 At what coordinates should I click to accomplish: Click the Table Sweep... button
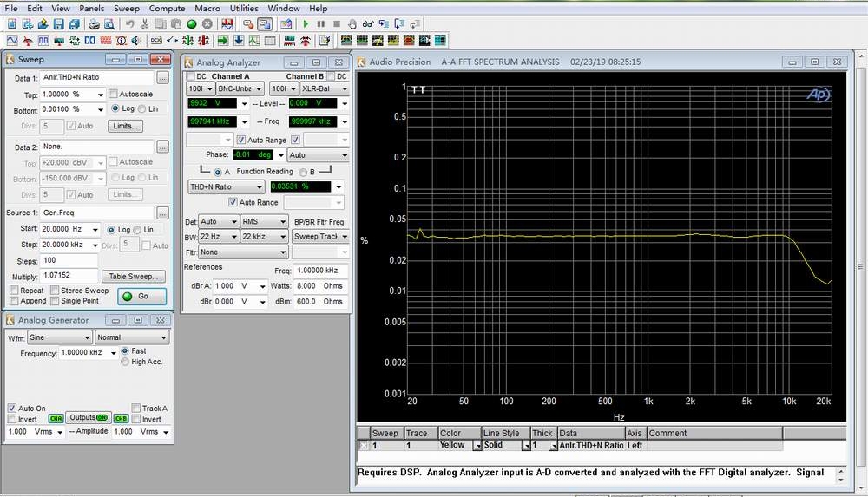pyautogui.click(x=134, y=276)
